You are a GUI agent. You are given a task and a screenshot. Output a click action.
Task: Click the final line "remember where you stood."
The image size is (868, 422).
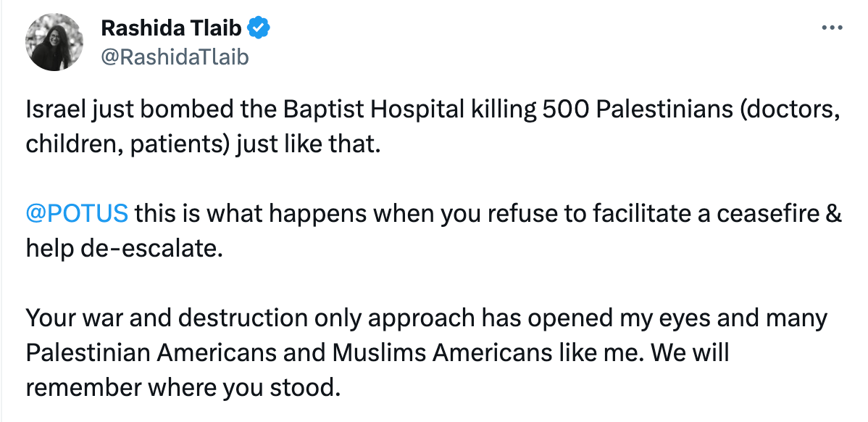[183, 386]
